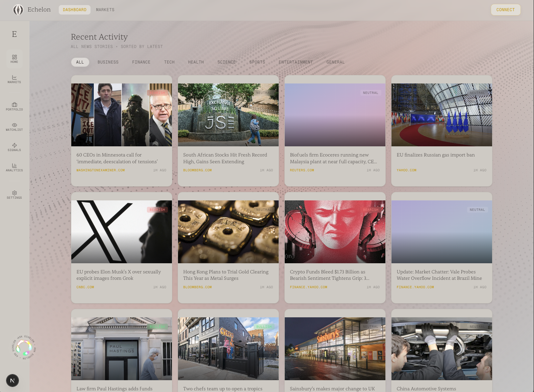The width and height of the screenshot is (534, 392).
Task: Open the Portfolio briefcase icon
Action: (x=14, y=106)
